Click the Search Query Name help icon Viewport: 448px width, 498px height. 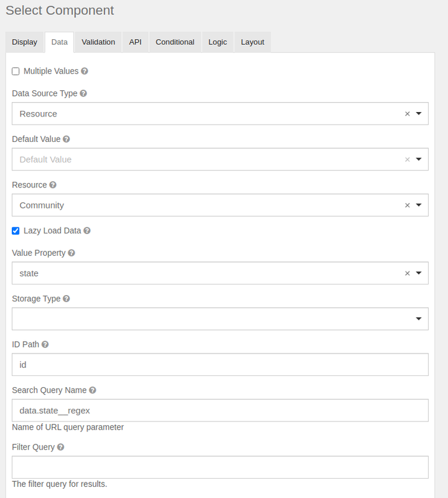92,390
